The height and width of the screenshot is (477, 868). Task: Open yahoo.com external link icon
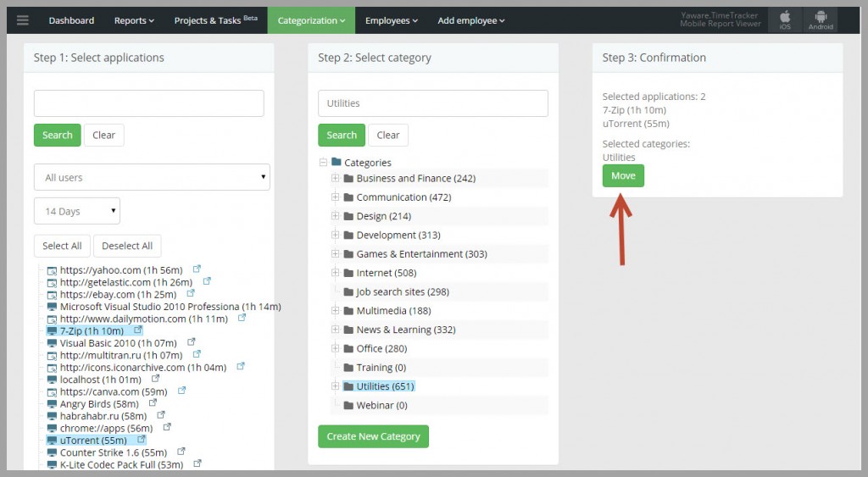click(197, 269)
